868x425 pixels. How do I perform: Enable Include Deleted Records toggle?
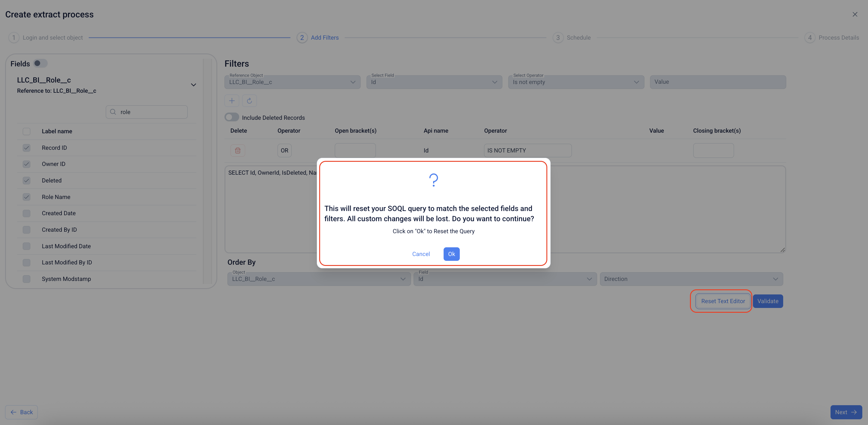[x=232, y=117]
